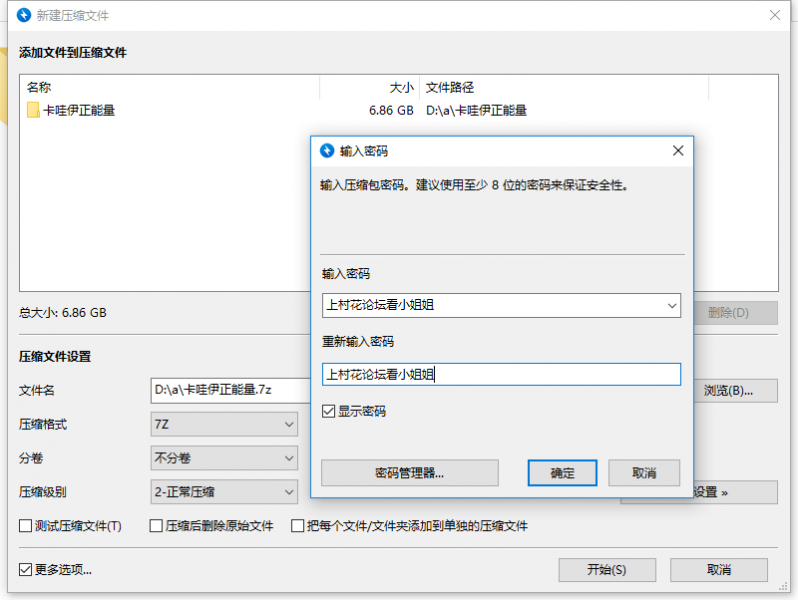Open 密码管理器
This screenshot has width=798, height=600.
pos(409,473)
